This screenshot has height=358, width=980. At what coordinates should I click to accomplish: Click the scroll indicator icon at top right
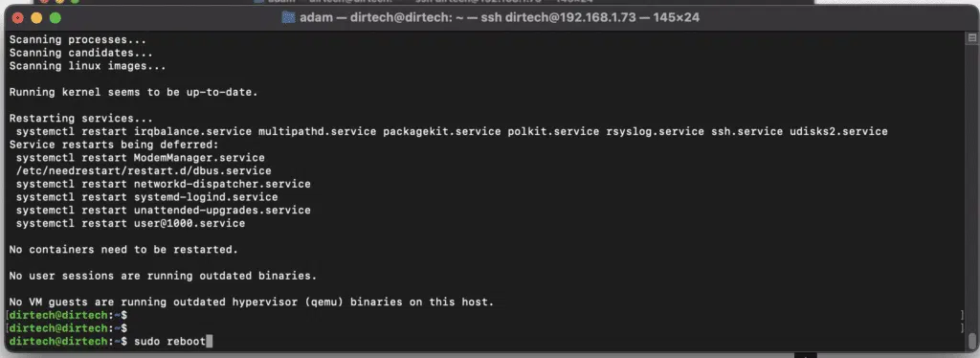point(970,39)
